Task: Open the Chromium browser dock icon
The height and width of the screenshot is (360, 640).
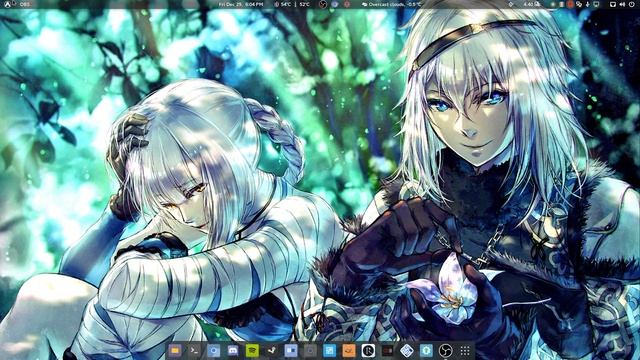Action: (213, 351)
